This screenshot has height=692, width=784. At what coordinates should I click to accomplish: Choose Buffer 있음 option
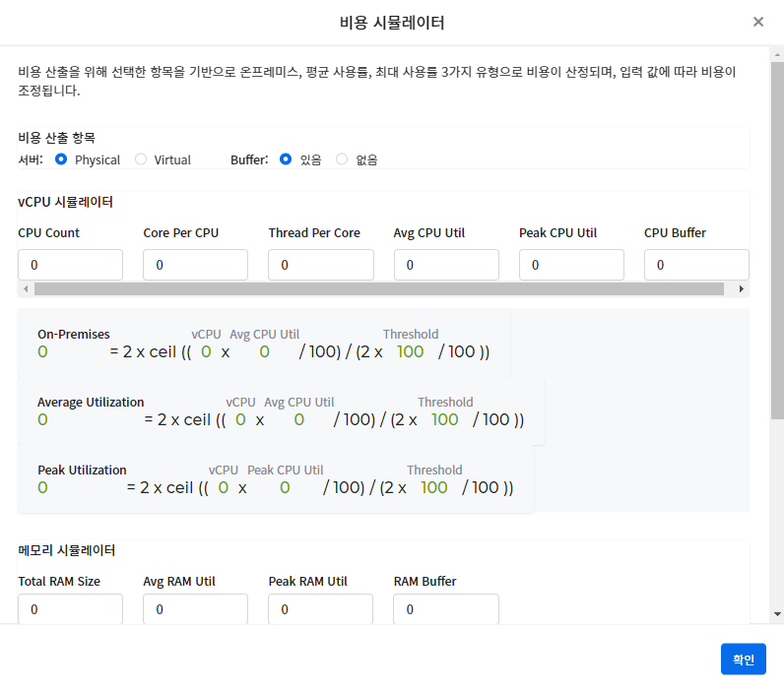286,159
